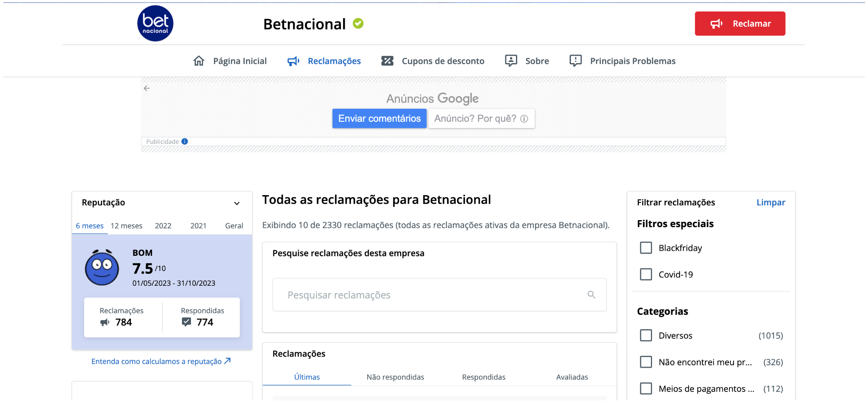Click the date range 01/05/2023 - 31/10/2023
This screenshot has width=868, height=403.
click(x=174, y=283)
